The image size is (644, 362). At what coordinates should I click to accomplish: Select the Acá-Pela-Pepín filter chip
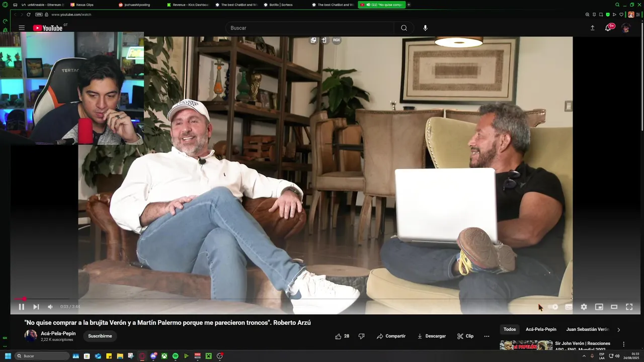click(541, 329)
